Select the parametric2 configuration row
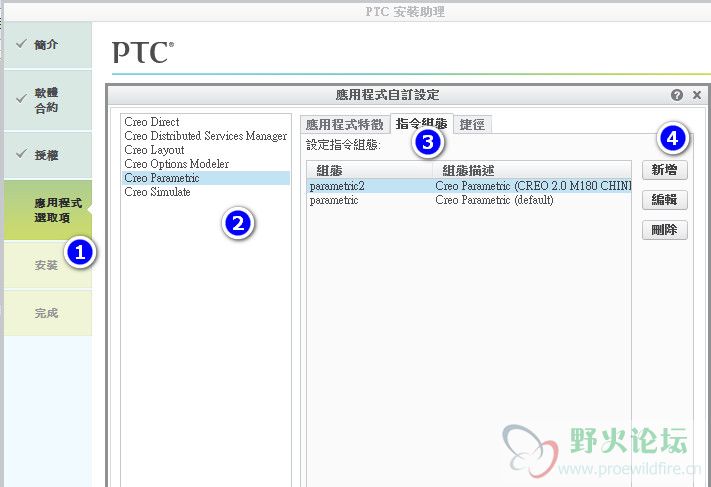 coord(469,186)
